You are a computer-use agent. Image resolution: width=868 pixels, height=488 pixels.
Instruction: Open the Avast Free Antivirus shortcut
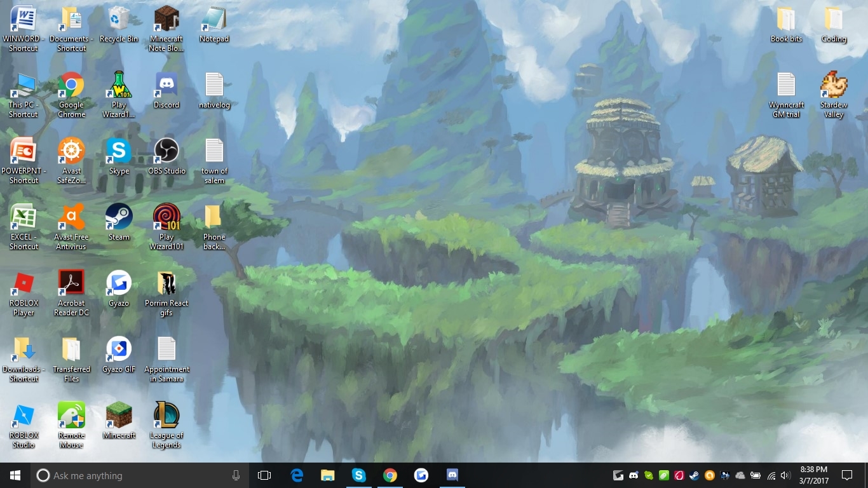point(71,217)
